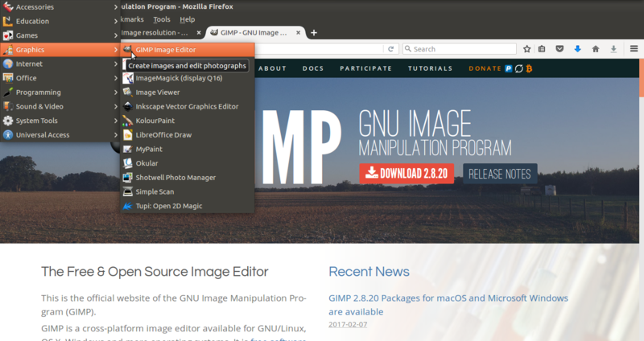Click the Education category icon
This screenshot has width=644, height=341.
[x=8, y=21]
